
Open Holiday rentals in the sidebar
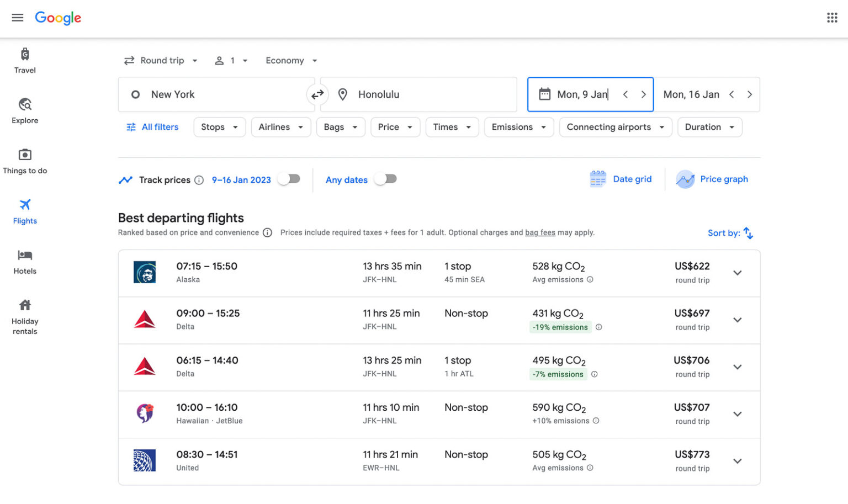pos(25,317)
